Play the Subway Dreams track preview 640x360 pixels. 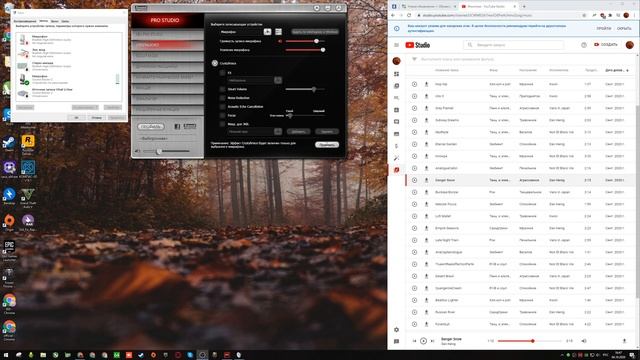click(x=414, y=120)
